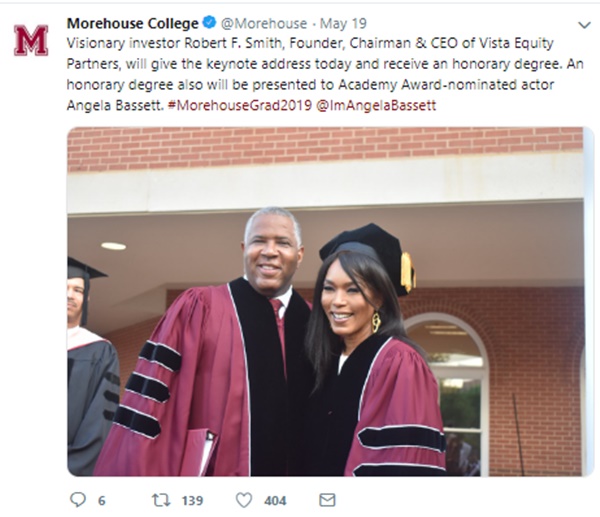Screen dimensions: 600x517
Task: Click the like count 404
Action: (275, 500)
